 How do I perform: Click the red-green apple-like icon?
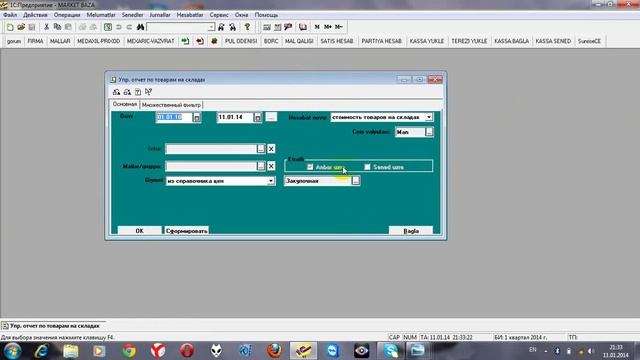pos(214,41)
